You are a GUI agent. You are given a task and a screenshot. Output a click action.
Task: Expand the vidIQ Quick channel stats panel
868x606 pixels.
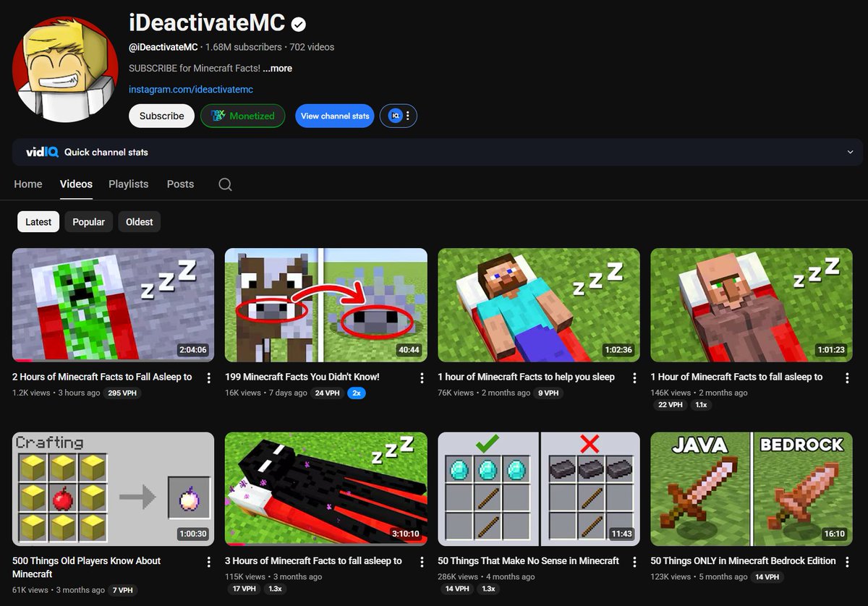pyautogui.click(x=850, y=152)
